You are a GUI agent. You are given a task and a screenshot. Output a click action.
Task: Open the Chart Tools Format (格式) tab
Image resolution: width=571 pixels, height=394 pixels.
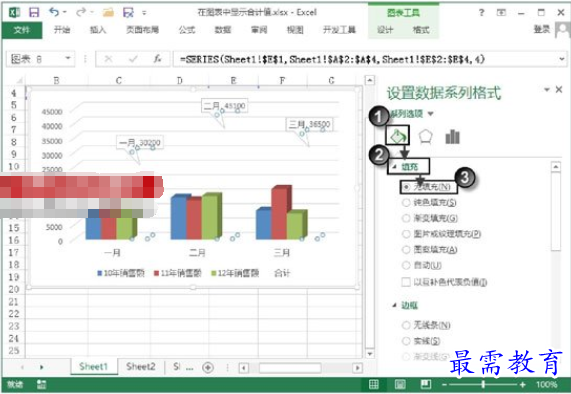click(x=421, y=30)
